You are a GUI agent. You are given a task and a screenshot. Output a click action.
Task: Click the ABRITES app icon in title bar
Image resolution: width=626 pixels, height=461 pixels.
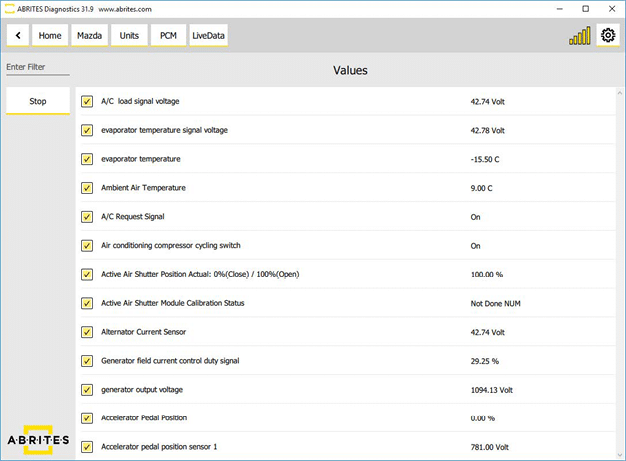point(9,8)
